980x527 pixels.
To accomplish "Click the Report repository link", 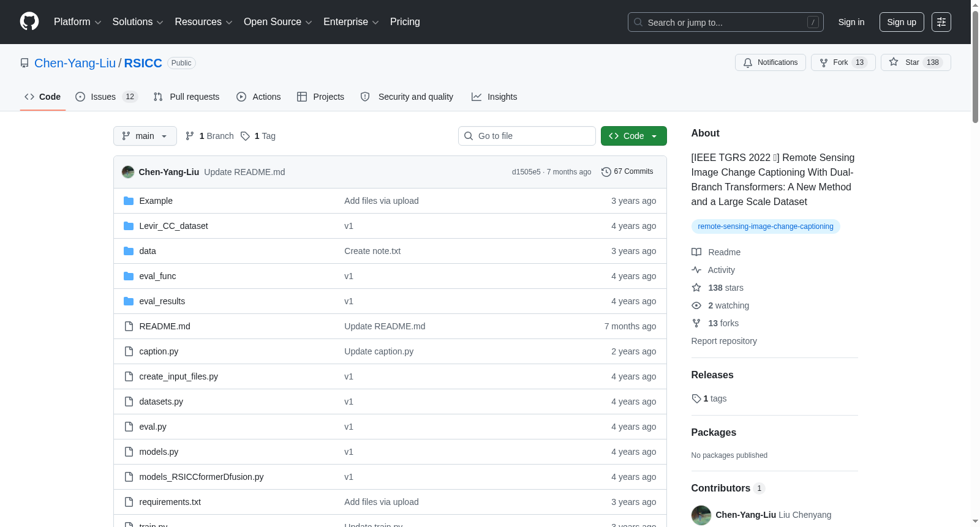I will 724,341.
